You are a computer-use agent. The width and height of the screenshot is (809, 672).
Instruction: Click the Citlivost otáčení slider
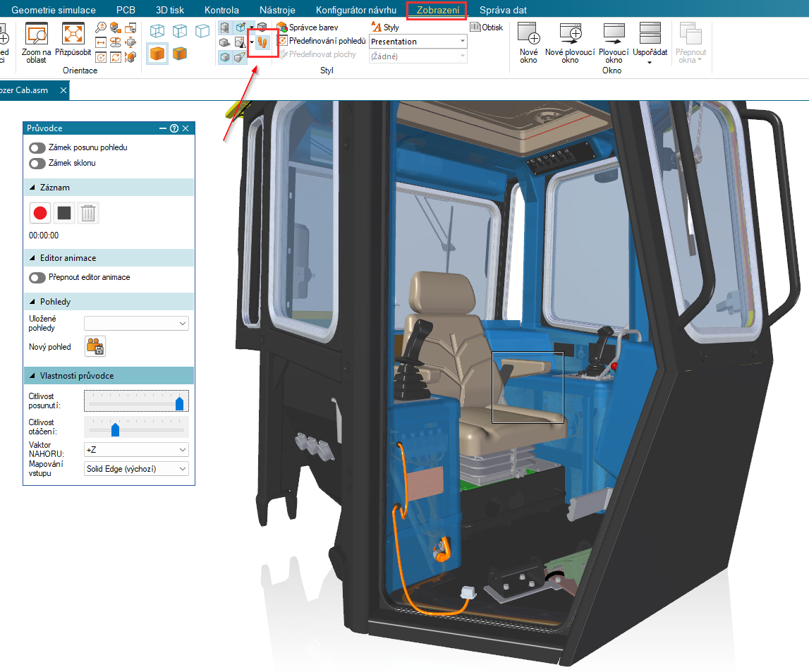(x=136, y=429)
